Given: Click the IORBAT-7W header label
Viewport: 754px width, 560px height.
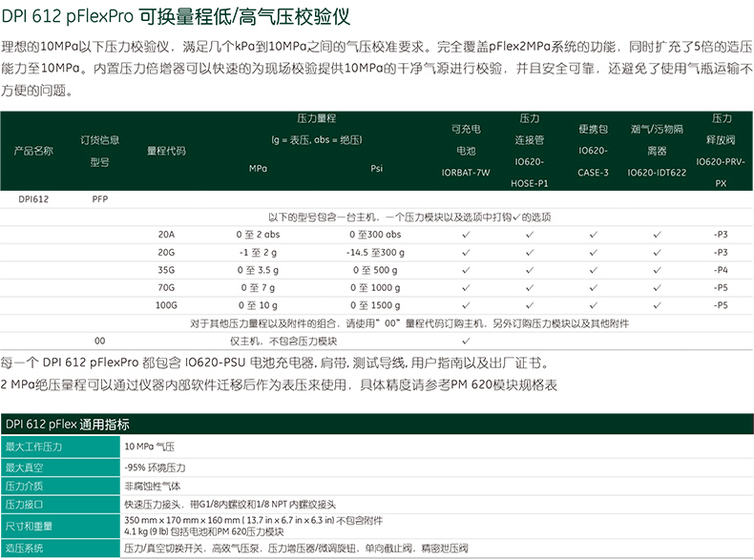Looking at the screenshot, I should pyautogui.click(x=465, y=173).
